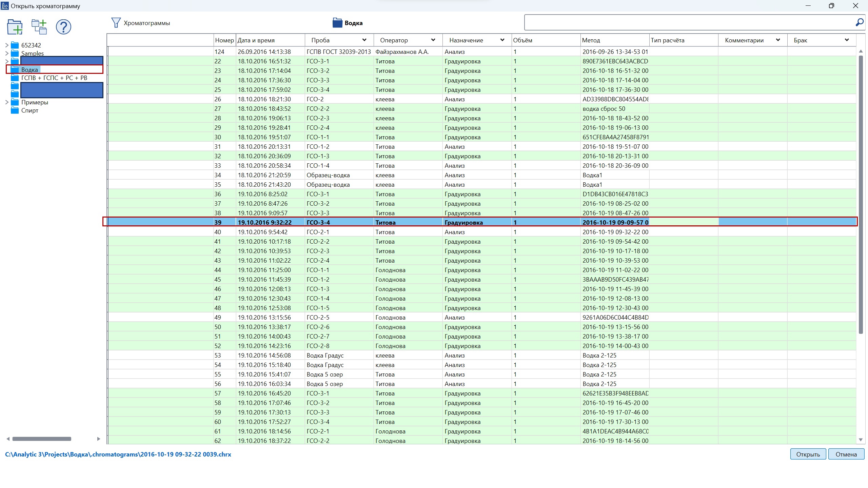Image resolution: width=868 pixels, height=488 pixels.
Task: Select the Спирт folder icon
Action: click(x=15, y=110)
